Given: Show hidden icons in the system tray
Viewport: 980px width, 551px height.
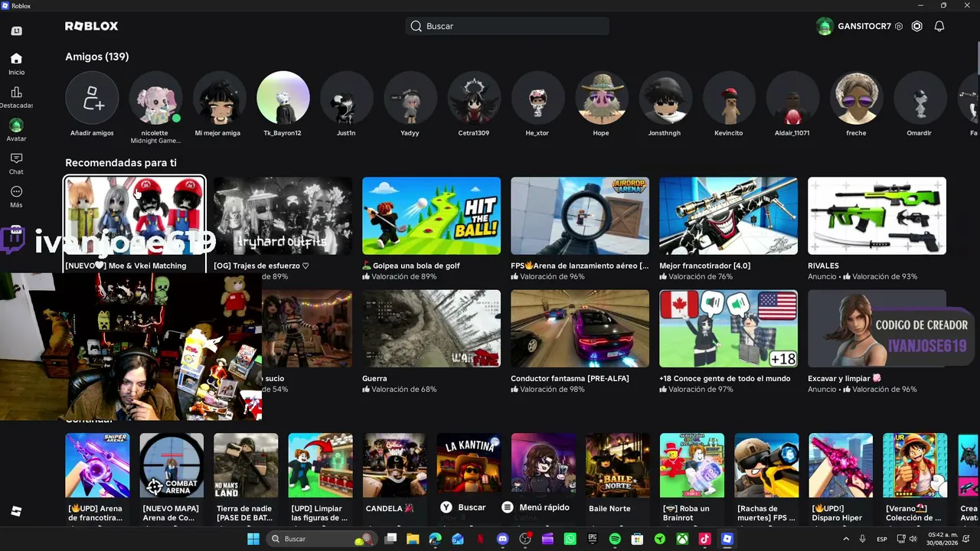Looking at the screenshot, I should (x=846, y=539).
